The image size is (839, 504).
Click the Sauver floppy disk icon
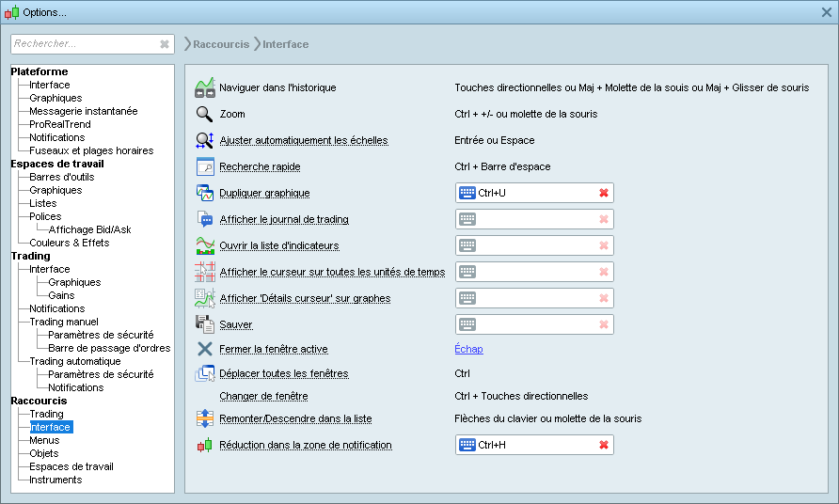coord(205,324)
